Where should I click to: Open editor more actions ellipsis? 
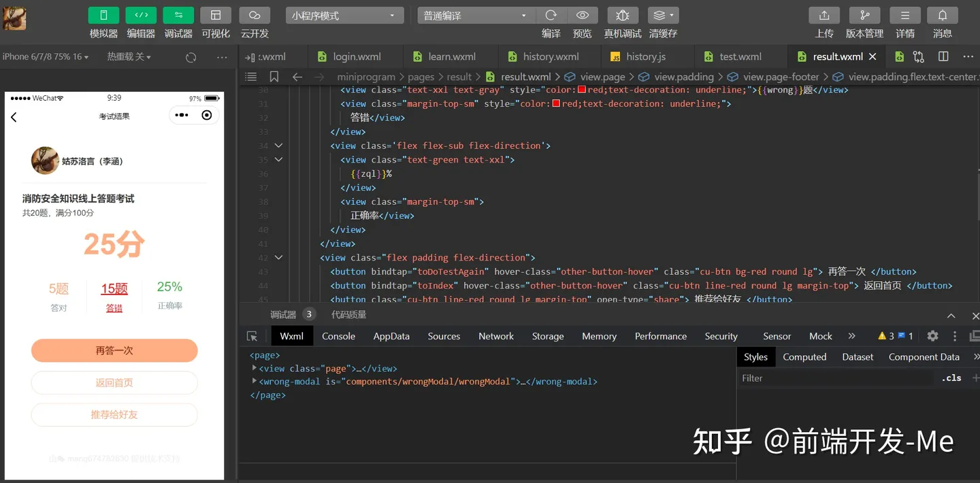pyautogui.click(x=968, y=56)
